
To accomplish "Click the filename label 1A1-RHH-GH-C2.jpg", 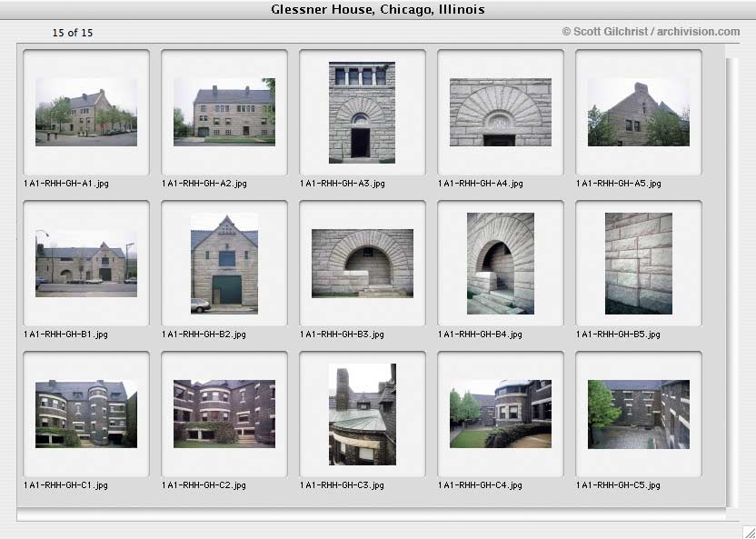I will pyautogui.click(x=204, y=485).
